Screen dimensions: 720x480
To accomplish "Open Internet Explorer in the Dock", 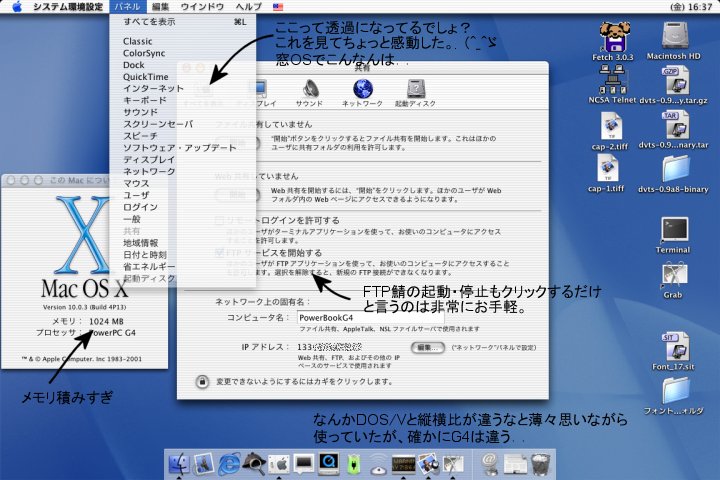I will click(229, 464).
